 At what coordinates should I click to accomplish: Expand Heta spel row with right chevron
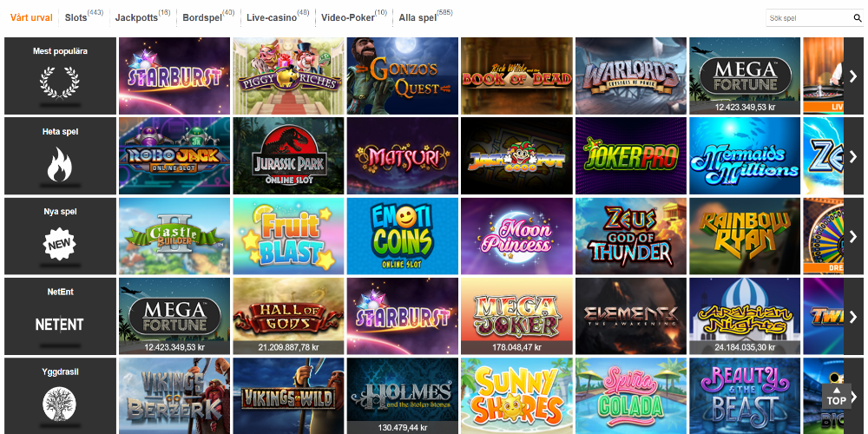[x=853, y=155]
